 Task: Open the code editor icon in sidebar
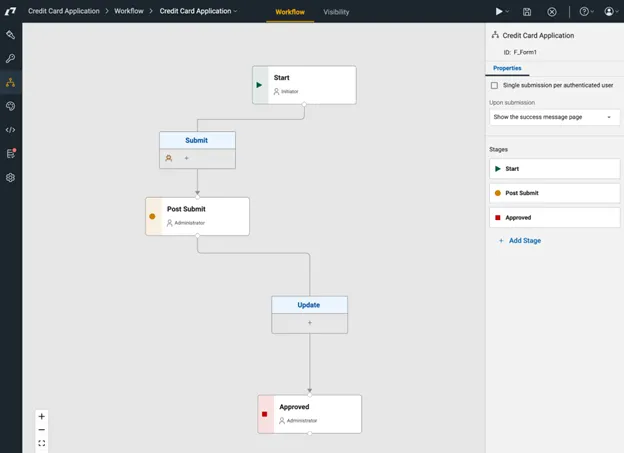coord(11,130)
